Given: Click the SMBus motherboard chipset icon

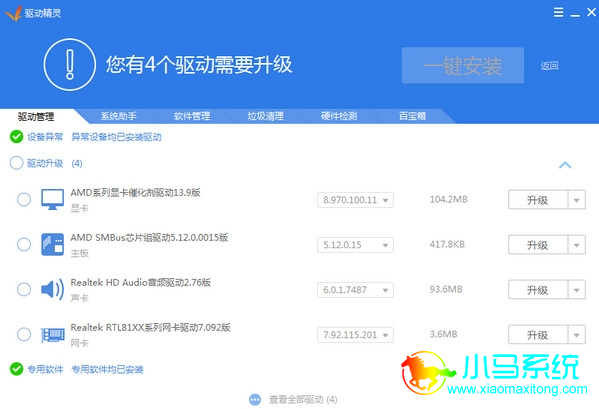Looking at the screenshot, I should pyautogui.click(x=52, y=244).
